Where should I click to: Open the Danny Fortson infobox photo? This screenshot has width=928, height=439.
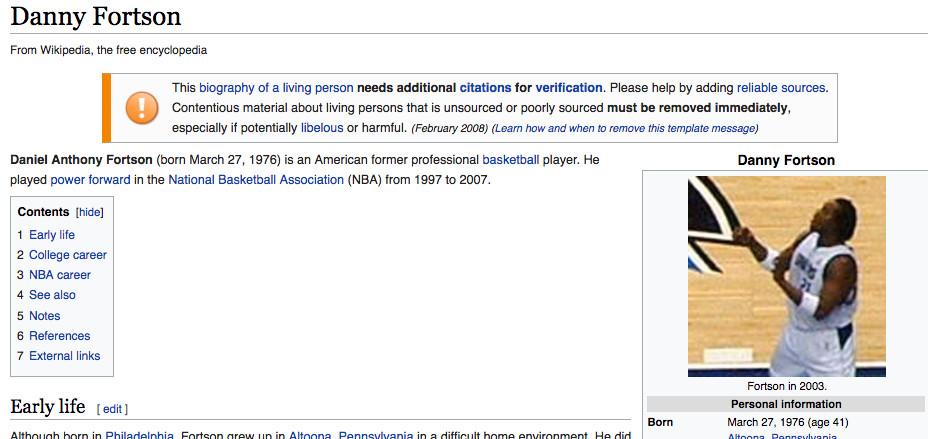tap(786, 276)
